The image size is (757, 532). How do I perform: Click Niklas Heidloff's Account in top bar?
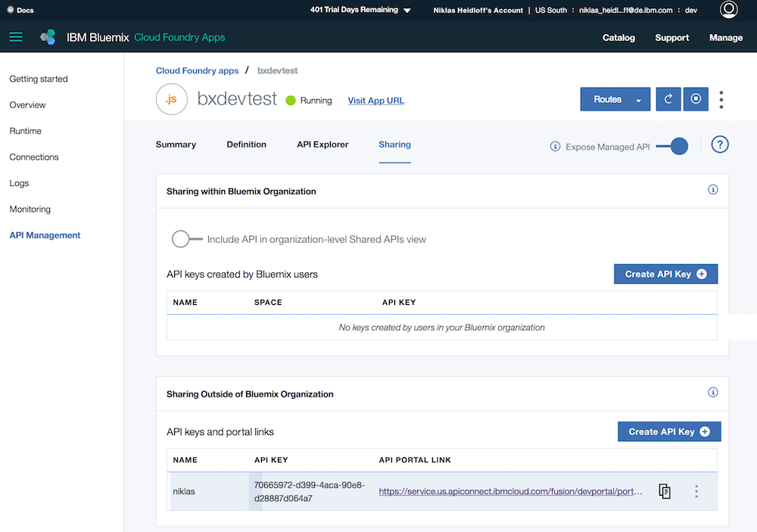tap(478, 10)
